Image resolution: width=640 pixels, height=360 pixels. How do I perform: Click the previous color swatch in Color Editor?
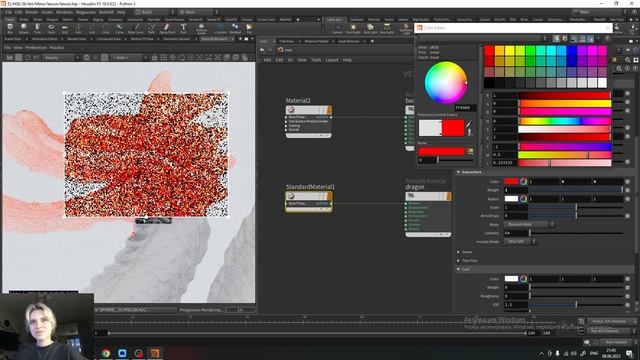click(x=430, y=128)
